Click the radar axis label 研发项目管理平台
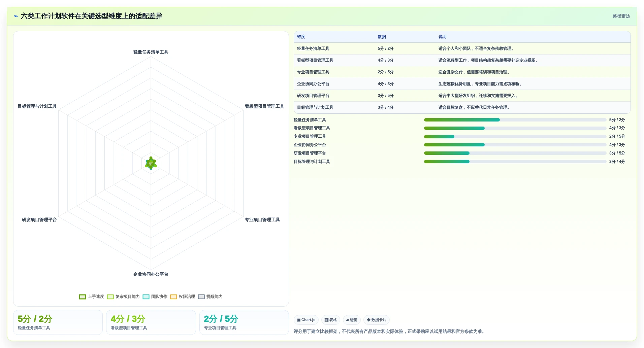The width and height of the screenshot is (644, 348). (39, 220)
